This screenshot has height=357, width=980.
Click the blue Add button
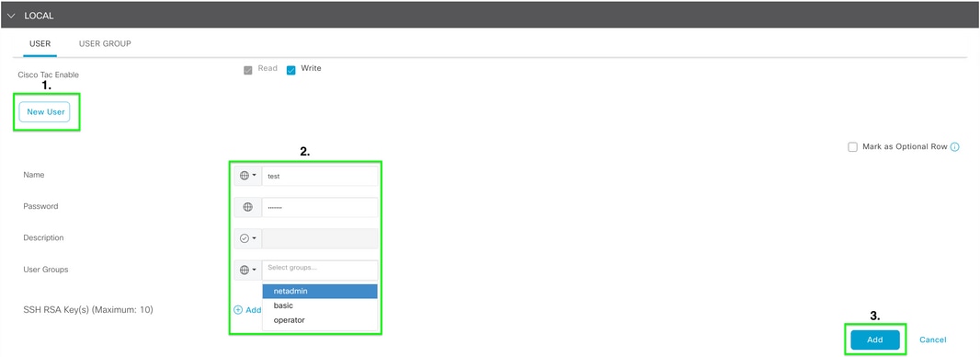coord(875,340)
